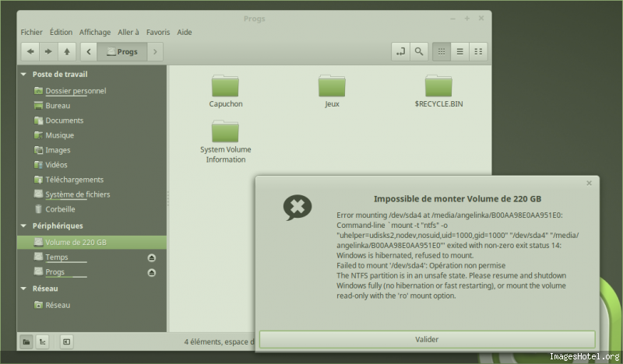Screen dimensions: 623x364
Task: Open the Affichage menu
Action: [95, 32]
